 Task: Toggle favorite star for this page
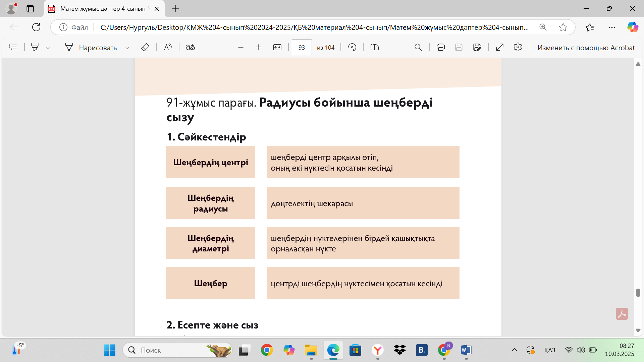pyautogui.click(x=563, y=27)
